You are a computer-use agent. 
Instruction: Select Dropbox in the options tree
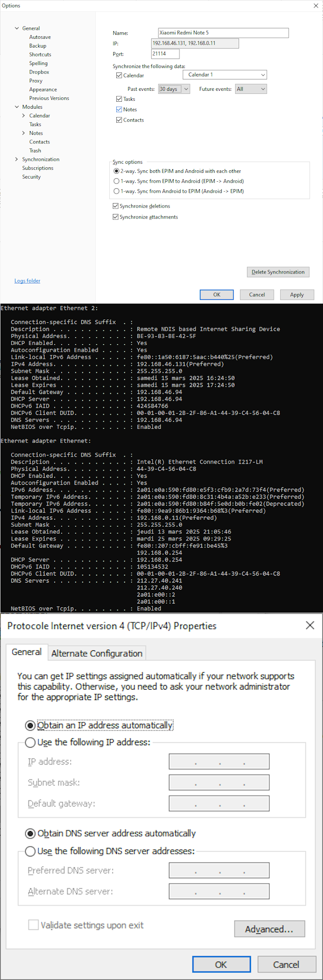(39, 72)
